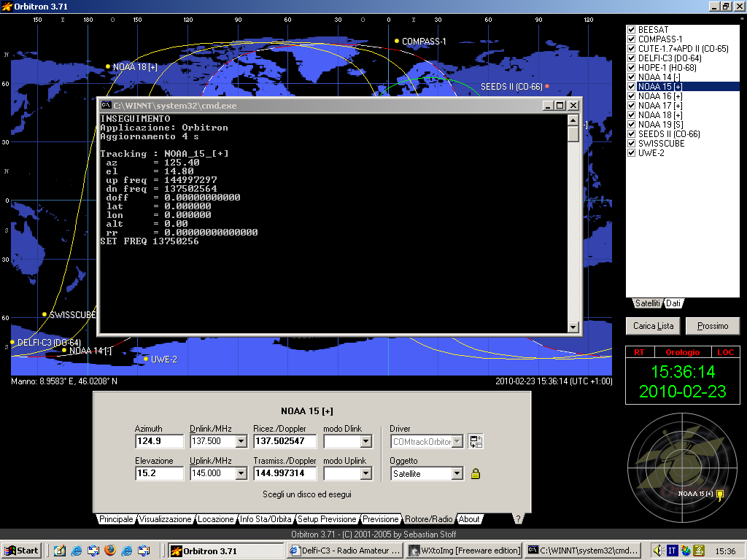Select SEEDS II (CO-66) in satellite list
This screenshot has width=747, height=560.
tap(669, 134)
